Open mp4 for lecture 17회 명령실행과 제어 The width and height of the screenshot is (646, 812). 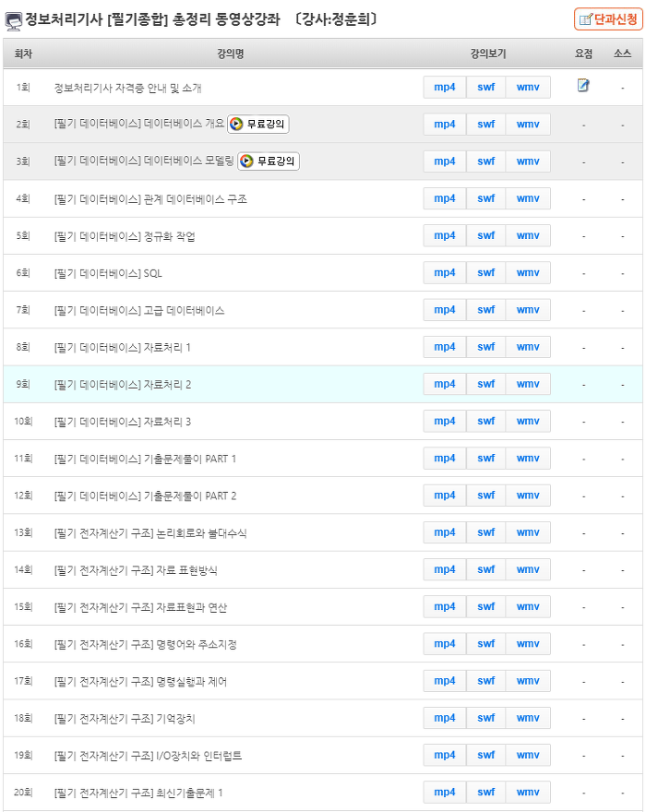coord(445,681)
